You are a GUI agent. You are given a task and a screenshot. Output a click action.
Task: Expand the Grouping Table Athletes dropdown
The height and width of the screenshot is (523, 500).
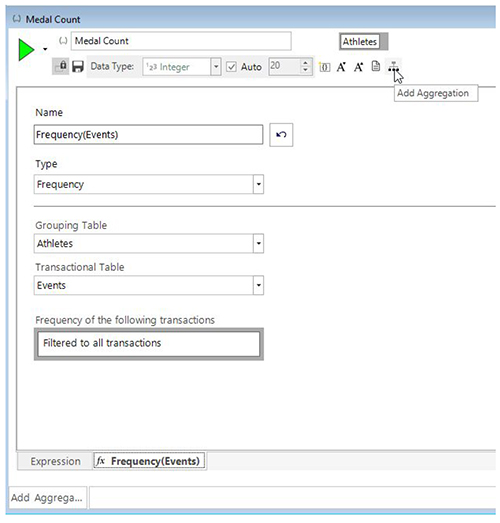[258, 243]
